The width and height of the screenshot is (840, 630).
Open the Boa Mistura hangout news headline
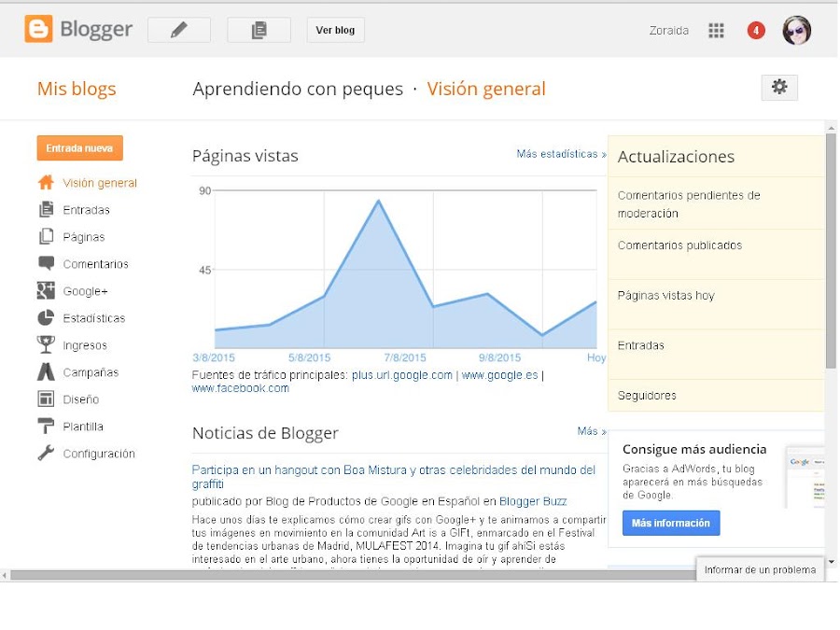pyautogui.click(x=394, y=477)
